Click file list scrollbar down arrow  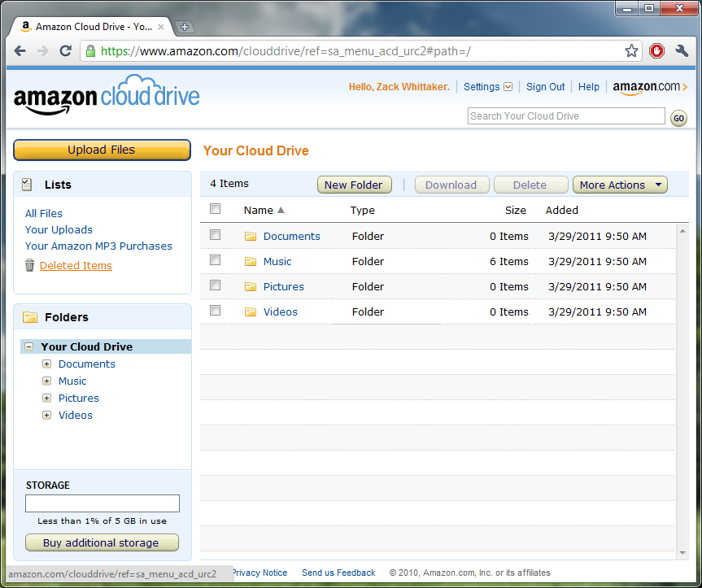(x=682, y=553)
